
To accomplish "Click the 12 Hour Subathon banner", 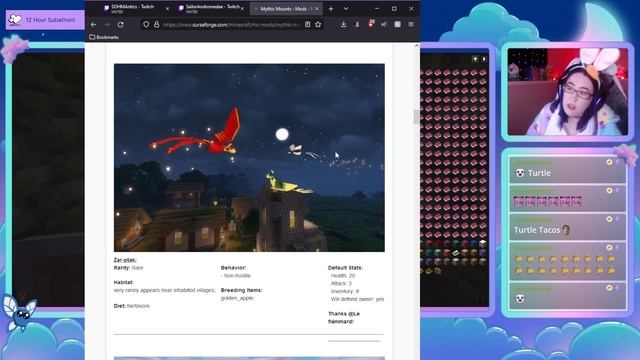I will pos(45,20).
